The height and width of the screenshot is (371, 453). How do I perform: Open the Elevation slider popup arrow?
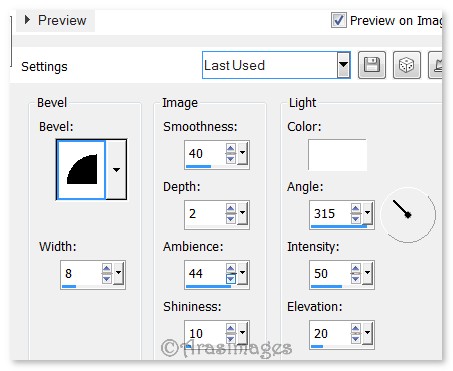(367, 333)
